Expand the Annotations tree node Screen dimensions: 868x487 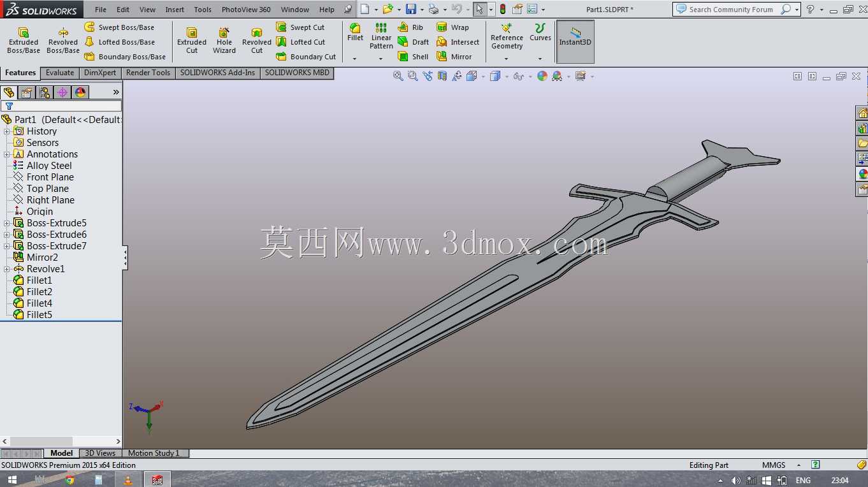7,154
